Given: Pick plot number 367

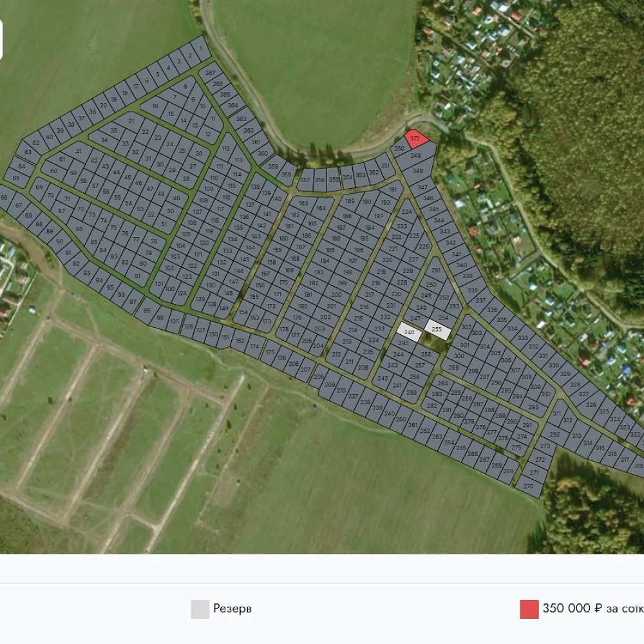Looking at the screenshot, I should [x=210, y=73].
